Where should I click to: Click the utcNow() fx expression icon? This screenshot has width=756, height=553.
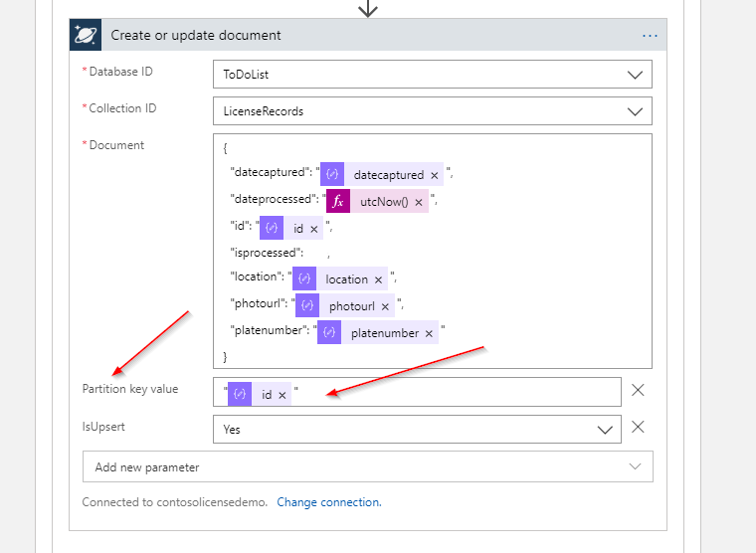[x=338, y=202]
